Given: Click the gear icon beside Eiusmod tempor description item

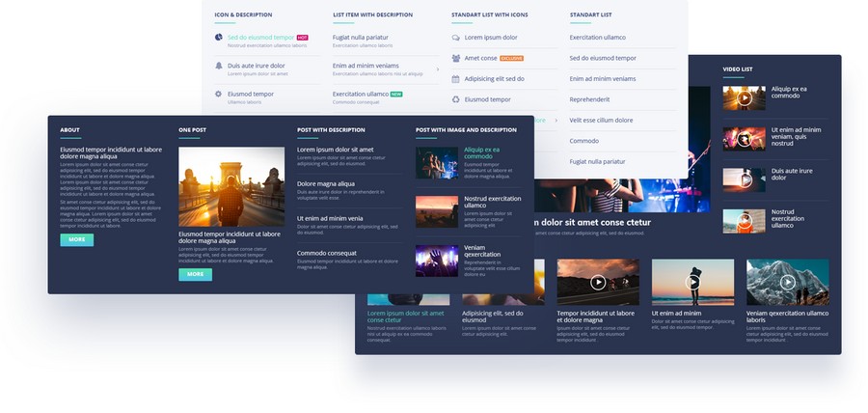Looking at the screenshot, I should coord(219,94).
